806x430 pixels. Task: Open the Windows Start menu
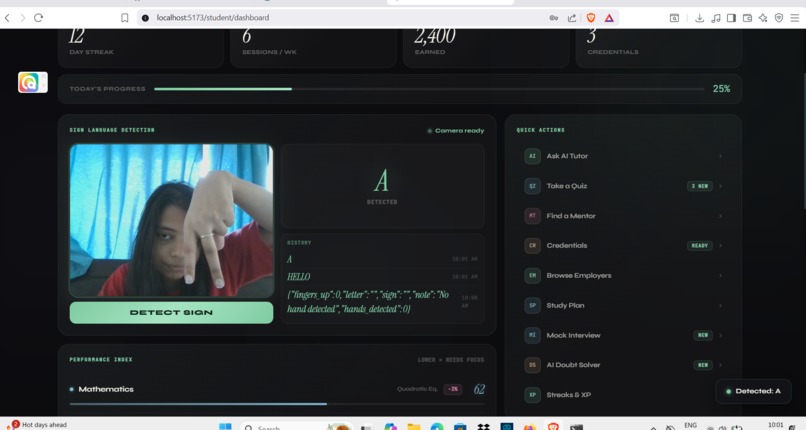[225, 426]
